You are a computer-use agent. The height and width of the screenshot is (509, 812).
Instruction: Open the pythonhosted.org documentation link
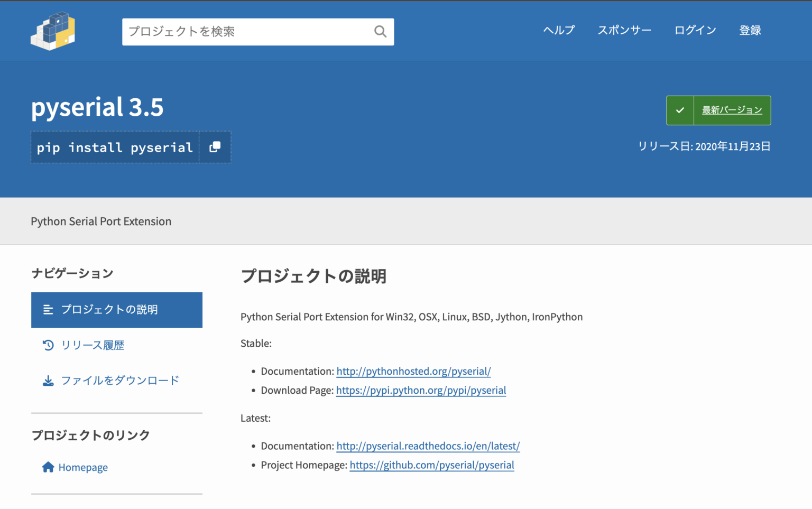pos(413,371)
